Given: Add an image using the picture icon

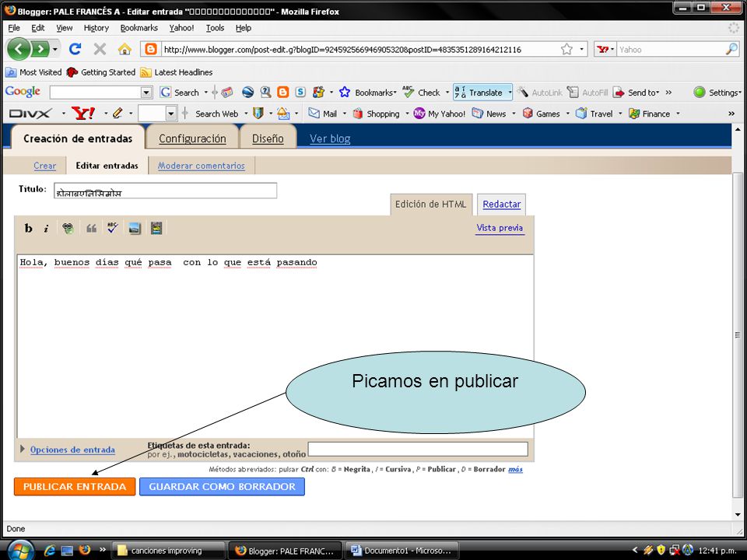Looking at the screenshot, I should coord(135,229).
